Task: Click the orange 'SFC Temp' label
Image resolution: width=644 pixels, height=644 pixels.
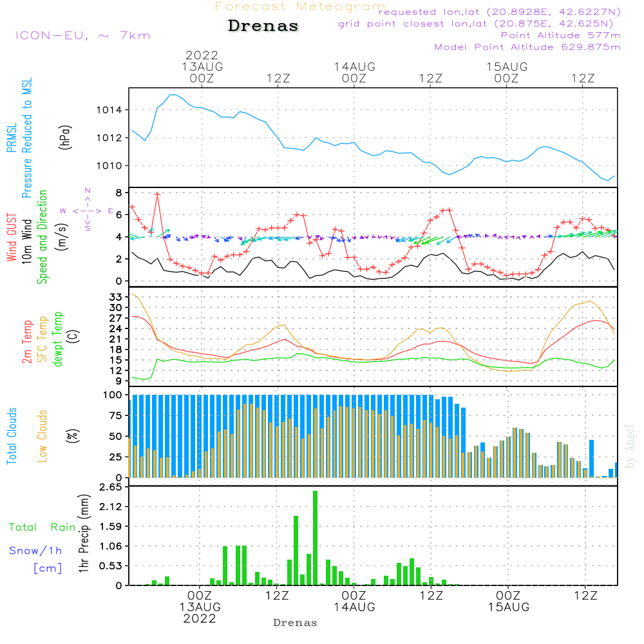Action: [x=42, y=339]
